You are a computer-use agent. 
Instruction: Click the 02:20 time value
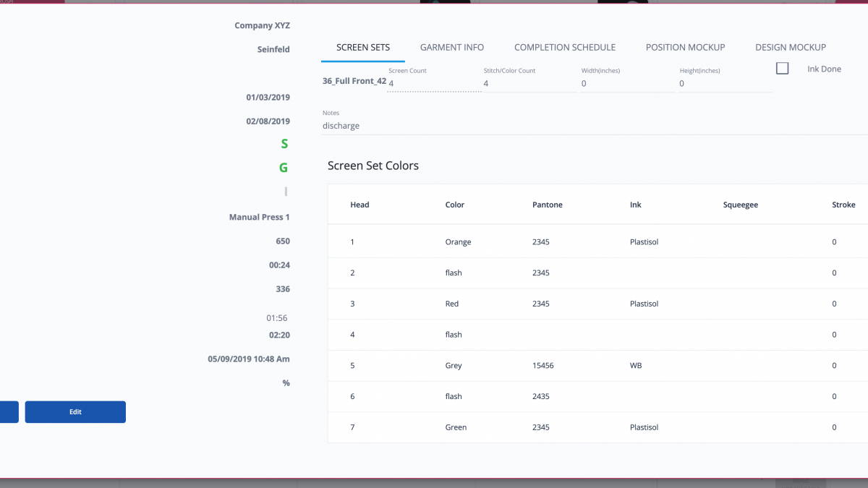pos(279,335)
